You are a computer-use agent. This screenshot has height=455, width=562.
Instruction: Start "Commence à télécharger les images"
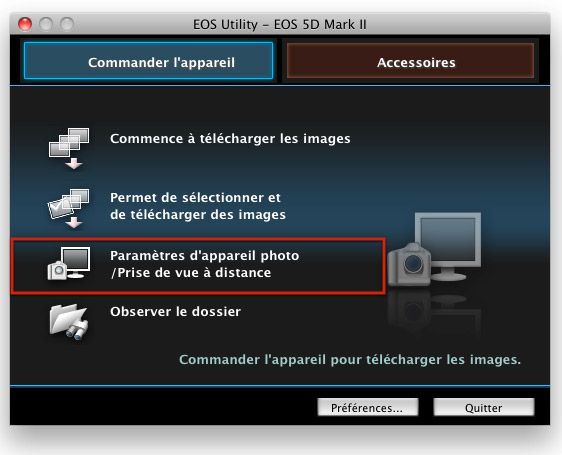(230, 139)
